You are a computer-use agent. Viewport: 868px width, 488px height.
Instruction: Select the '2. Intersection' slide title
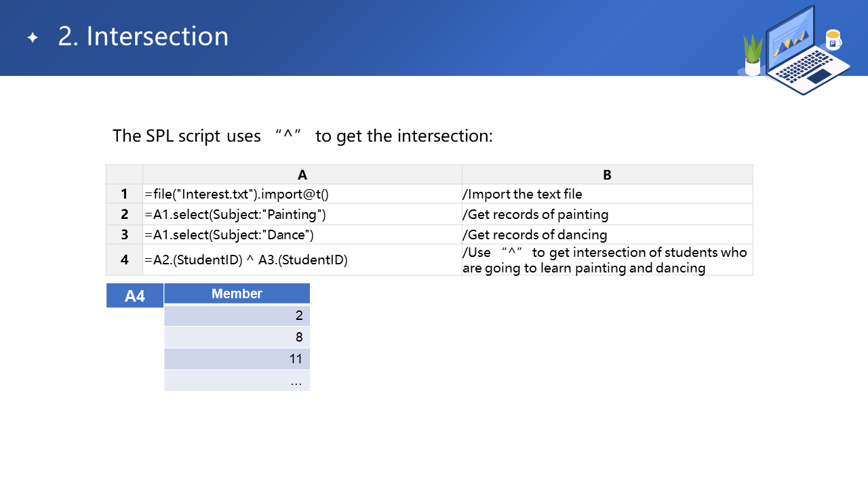point(143,37)
